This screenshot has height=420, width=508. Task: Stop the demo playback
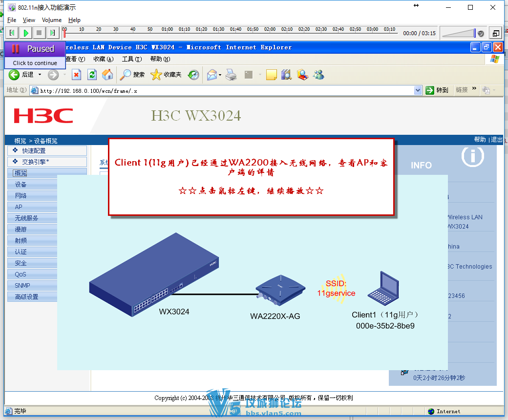(x=39, y=33)
